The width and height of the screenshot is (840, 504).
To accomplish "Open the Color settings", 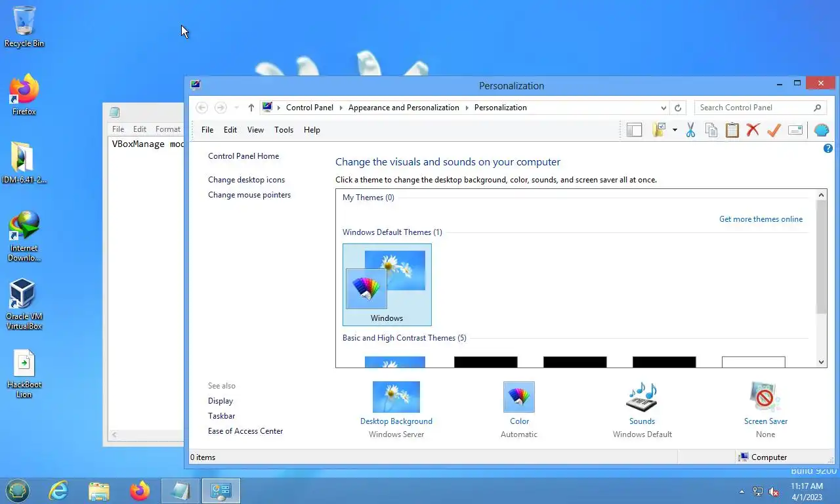I will coord(519,409).
